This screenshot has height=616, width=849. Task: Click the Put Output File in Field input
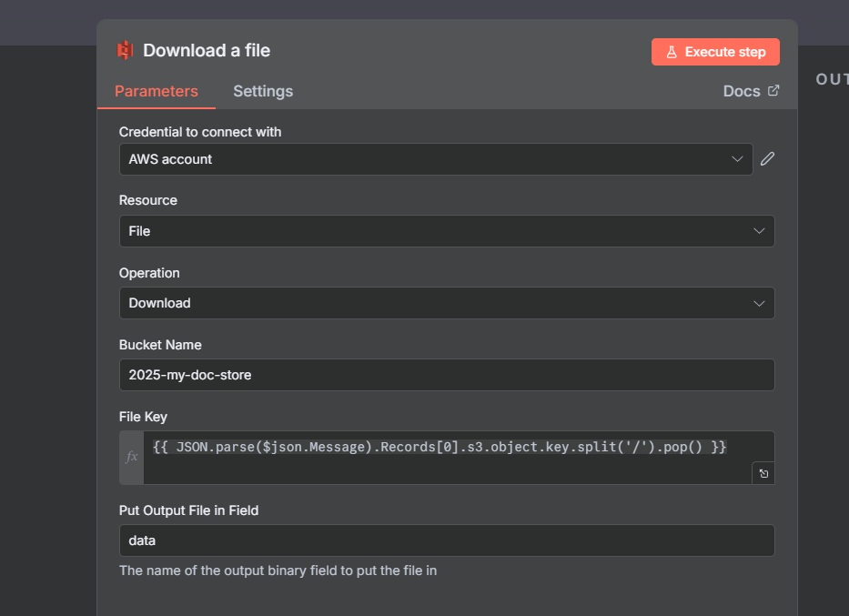pyautogui.click(x=447, y=540)
